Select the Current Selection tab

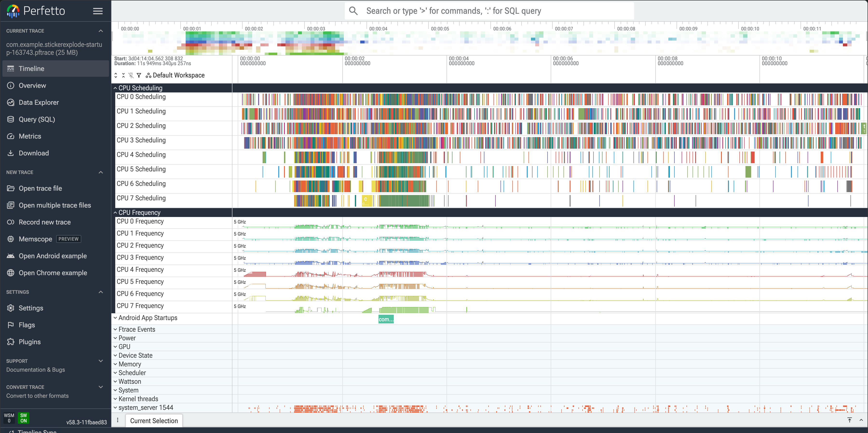pyautogui.click(x=154, y=420)
